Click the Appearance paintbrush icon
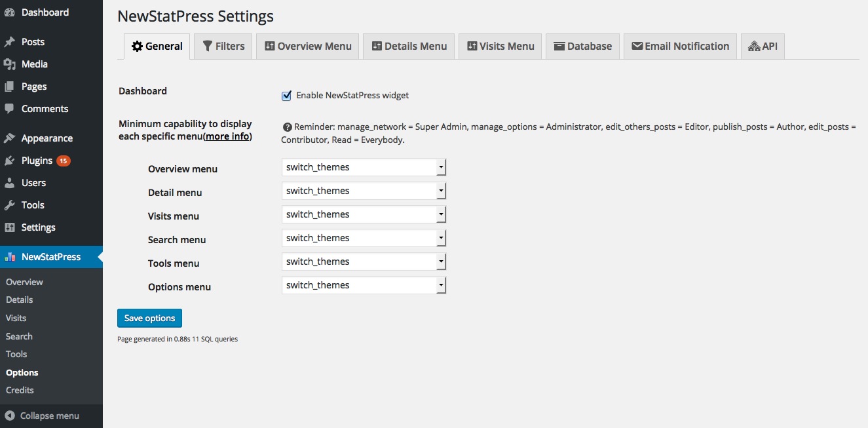Image resolution: width=868 pixels, height=428 pixels. coord(9,138)
